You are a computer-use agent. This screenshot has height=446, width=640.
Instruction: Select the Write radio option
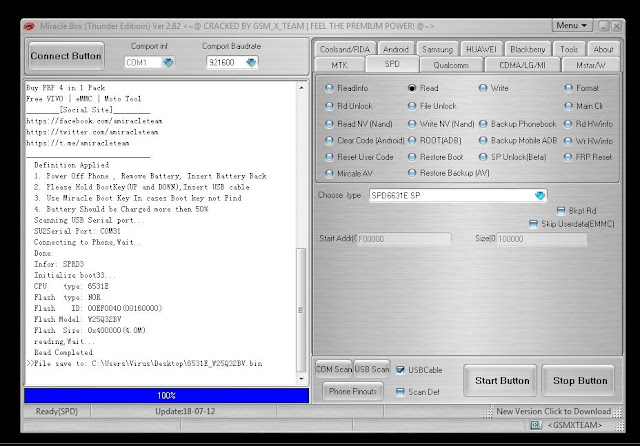click(494, 88)
